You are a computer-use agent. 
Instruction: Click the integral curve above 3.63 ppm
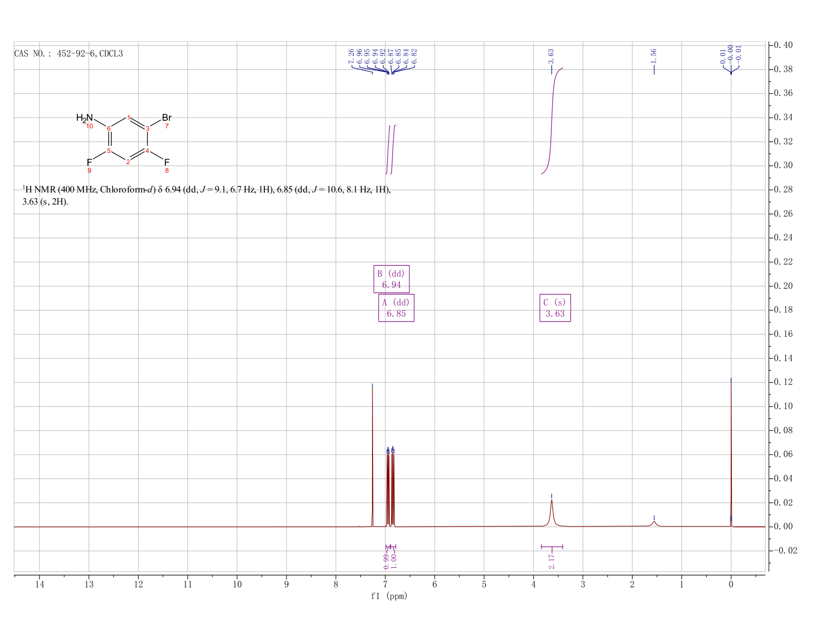click(552, 121)
